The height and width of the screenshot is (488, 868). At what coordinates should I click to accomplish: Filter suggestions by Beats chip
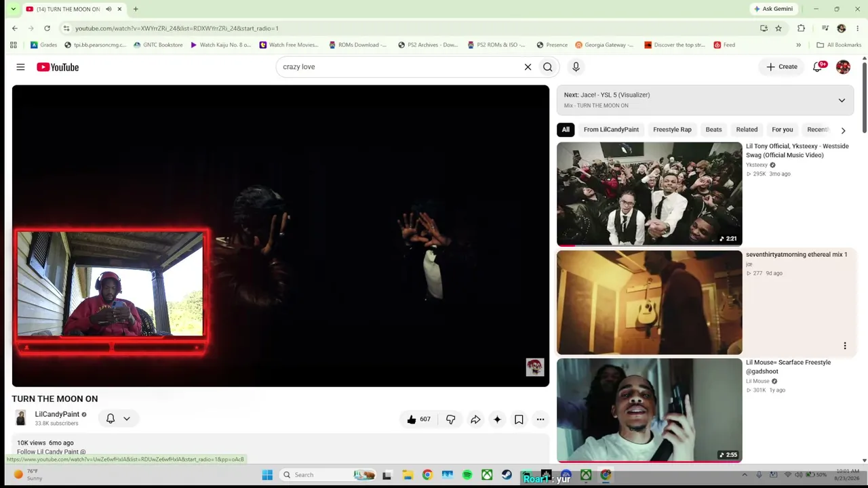(713, 129)
